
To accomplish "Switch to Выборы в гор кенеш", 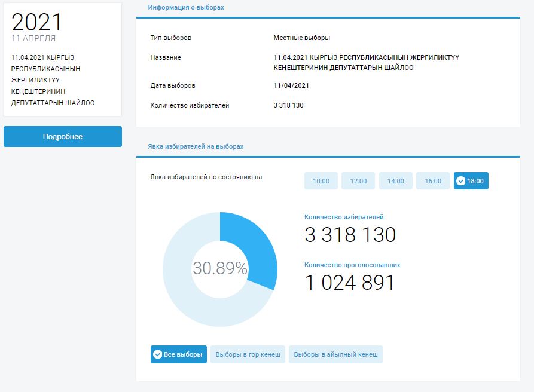I will 248,354.
